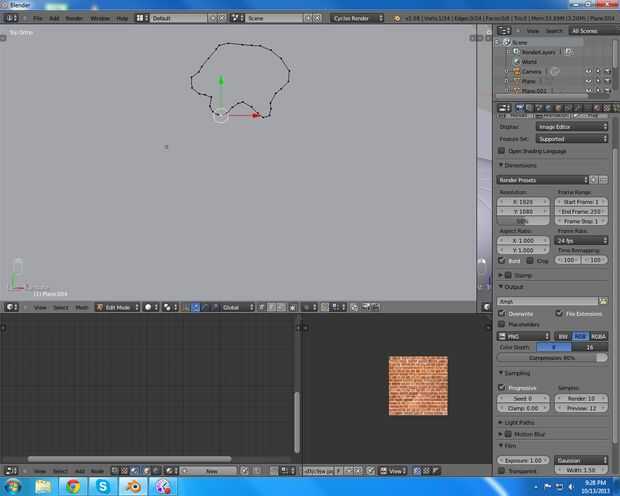Click the Resolution X 1920 field
Viewport: 620px width, 496px height.
pos(523,202)
